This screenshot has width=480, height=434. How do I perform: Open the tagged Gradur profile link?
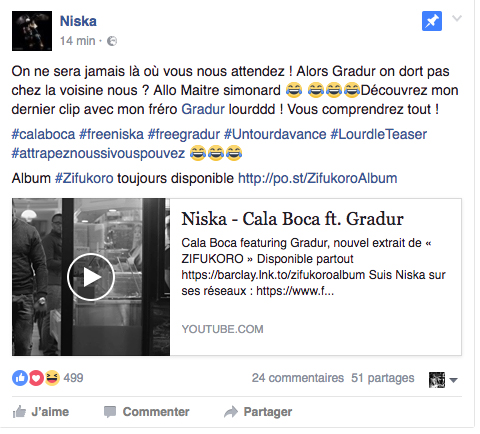203,109
